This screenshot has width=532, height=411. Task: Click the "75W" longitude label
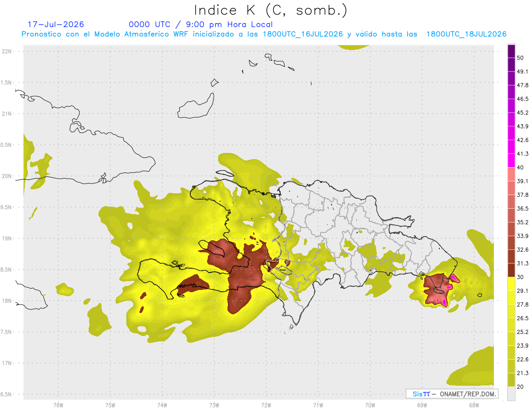110,405
